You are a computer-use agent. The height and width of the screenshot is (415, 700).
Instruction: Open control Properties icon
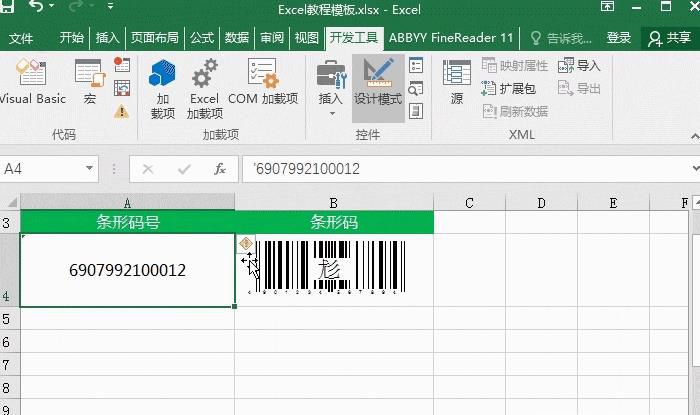click(416, 65)
